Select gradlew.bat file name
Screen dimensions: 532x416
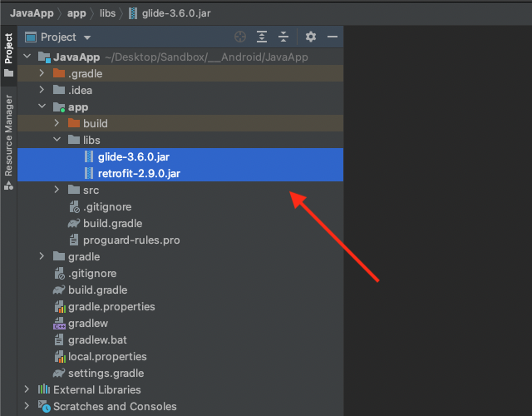(98, 339)
